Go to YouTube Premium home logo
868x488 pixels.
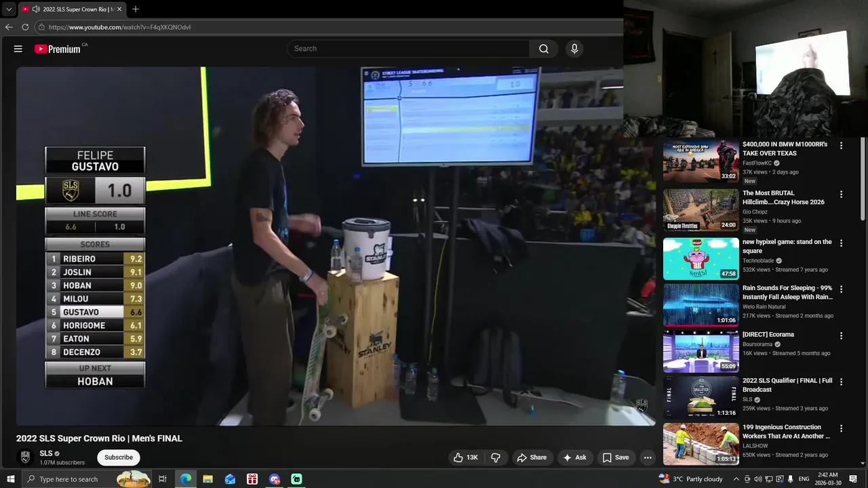click(58, 49)
